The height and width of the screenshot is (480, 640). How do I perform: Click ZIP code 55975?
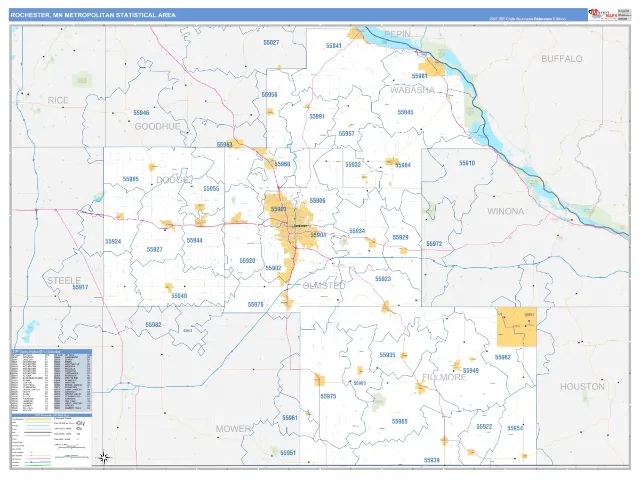pyautogui.click(x=328, y=396)
